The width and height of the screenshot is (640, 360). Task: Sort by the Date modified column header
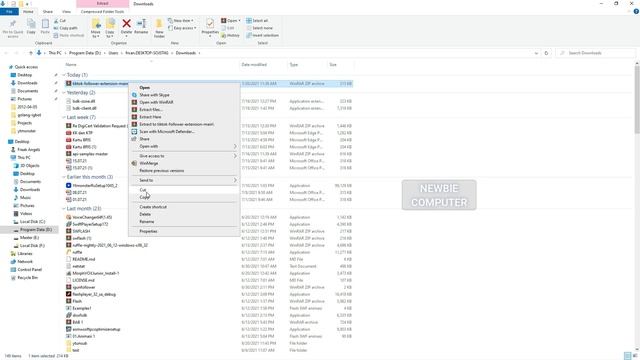[x=254, y=65]
